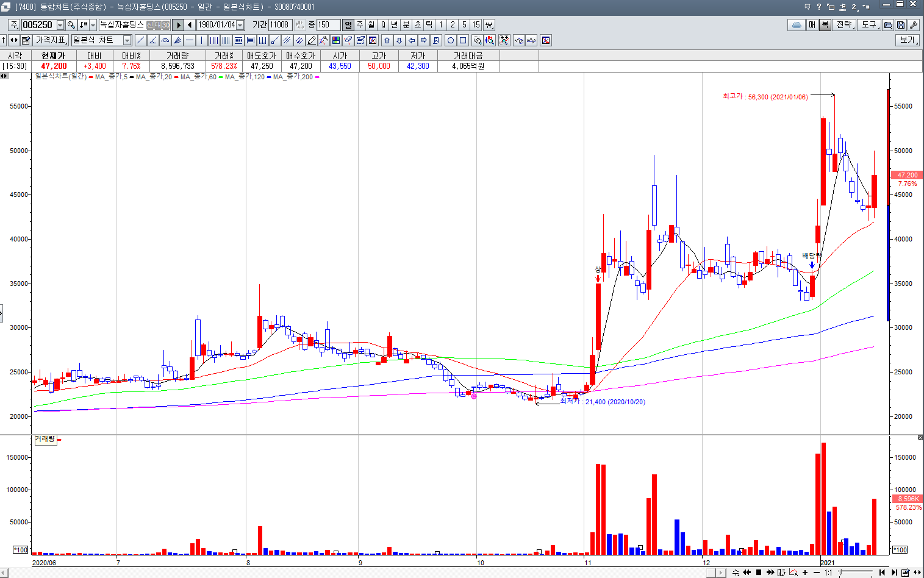Select the 2 interval button
The image size is (924, 578).
(453, 25)
